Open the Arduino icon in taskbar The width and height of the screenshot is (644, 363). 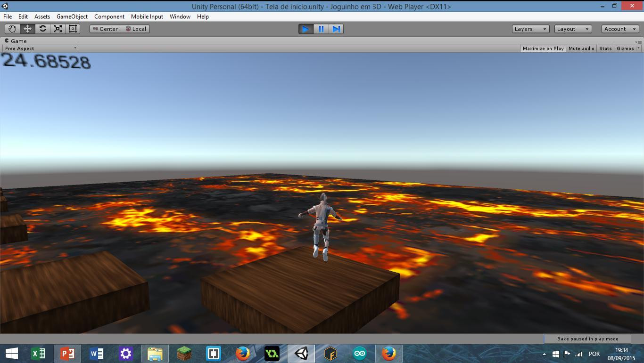360,354
